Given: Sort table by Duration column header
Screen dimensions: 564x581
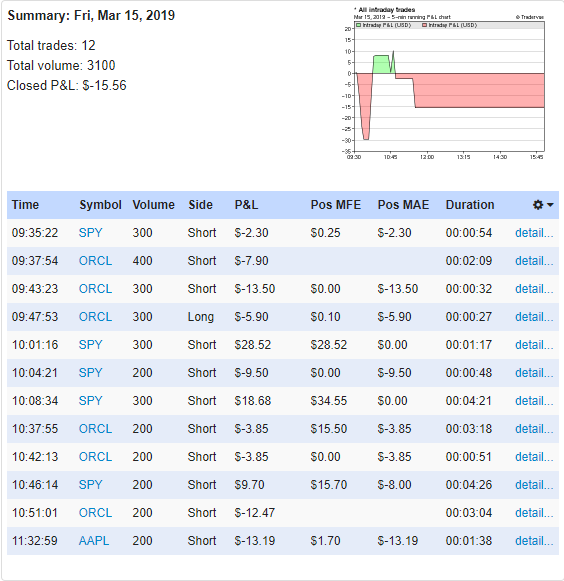Looking at the screenshot, I should click(470, 205).
